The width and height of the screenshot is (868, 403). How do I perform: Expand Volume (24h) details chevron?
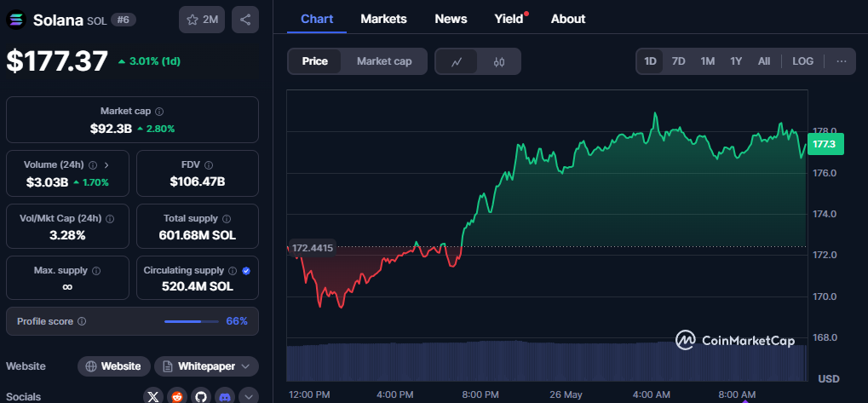pyautogui.click(x=106, y=165)
